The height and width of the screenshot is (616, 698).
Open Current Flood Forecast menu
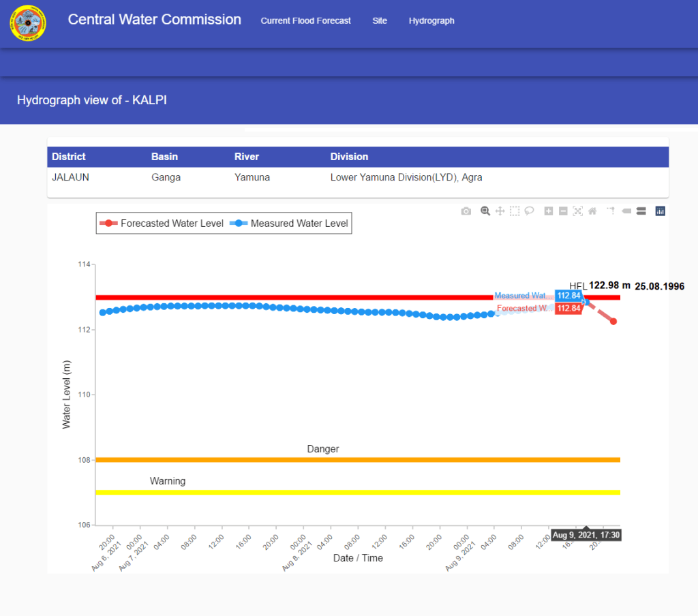(x=305, y=21)
